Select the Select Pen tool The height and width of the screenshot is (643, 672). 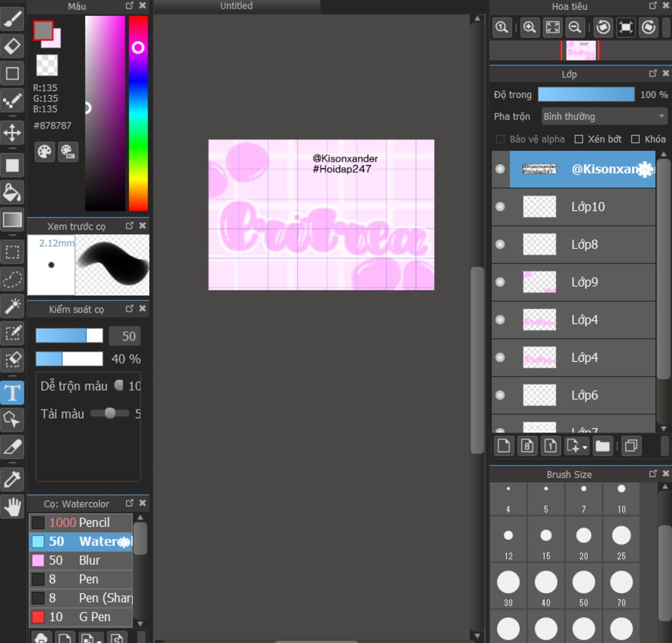pos(12,333)
